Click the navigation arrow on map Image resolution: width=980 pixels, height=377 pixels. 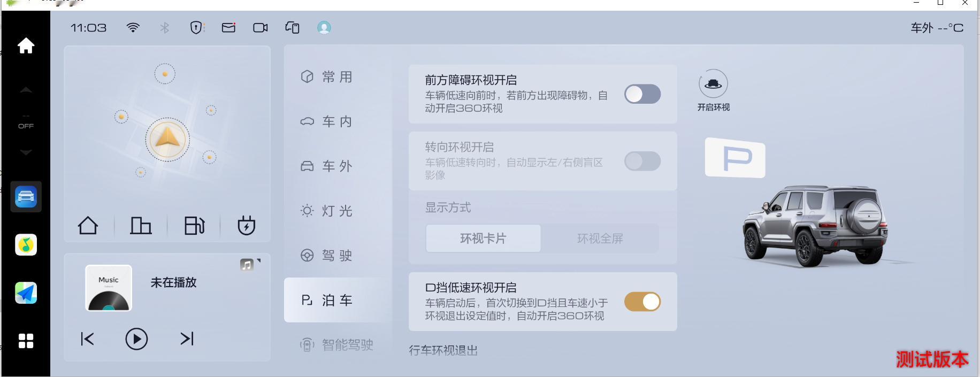[167, 140]
